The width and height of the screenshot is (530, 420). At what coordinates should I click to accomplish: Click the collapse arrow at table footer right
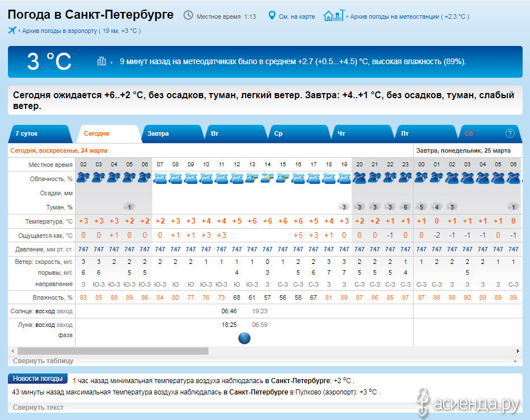tap(515, 361)
